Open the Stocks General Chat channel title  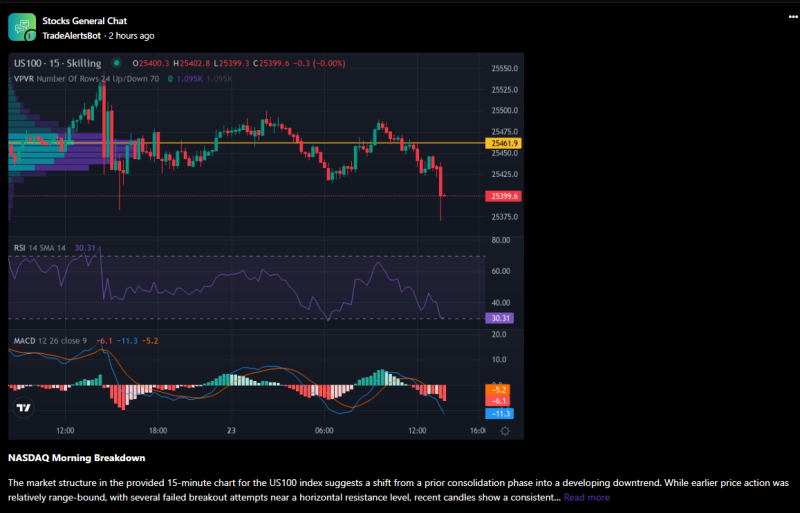84,20
